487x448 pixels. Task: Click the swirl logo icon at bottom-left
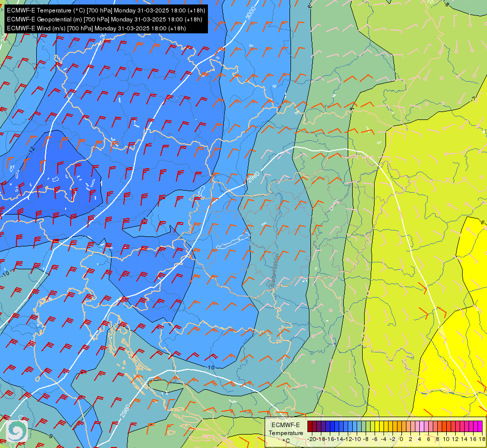point(17,431)
